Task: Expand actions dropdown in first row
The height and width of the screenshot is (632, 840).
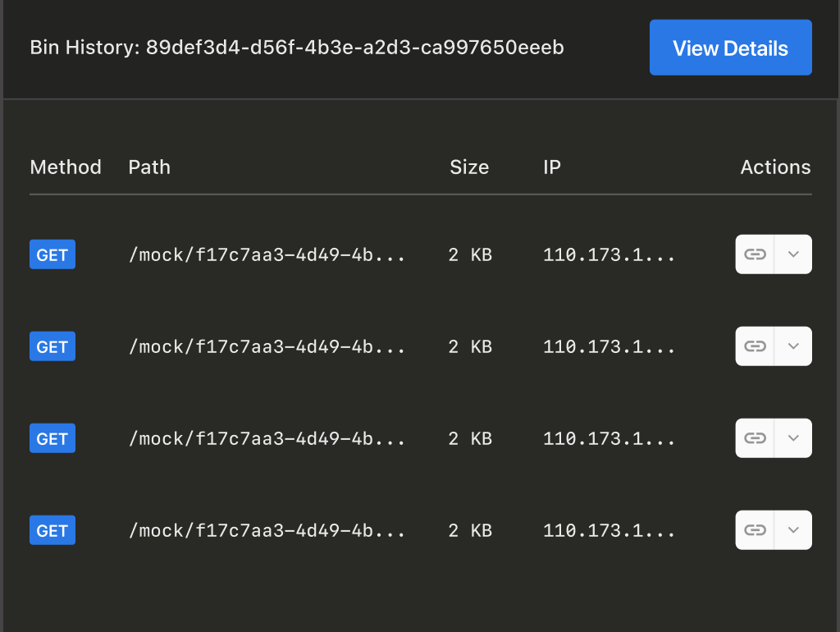Action: pos(793,254)
